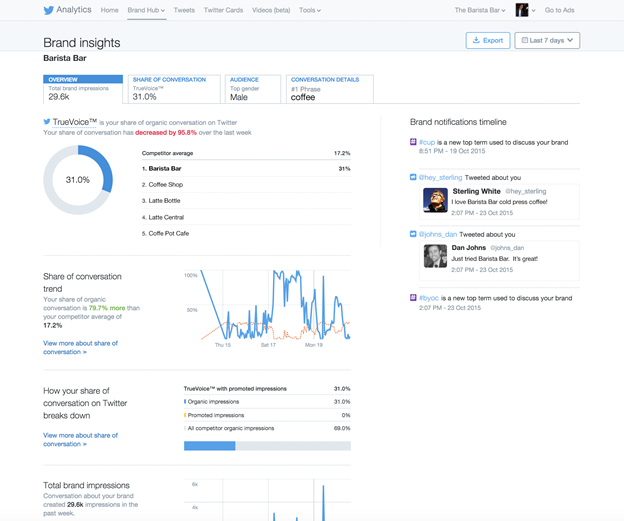Click View more link under conversation trend
Screen dimensions: 624x521
80,347
